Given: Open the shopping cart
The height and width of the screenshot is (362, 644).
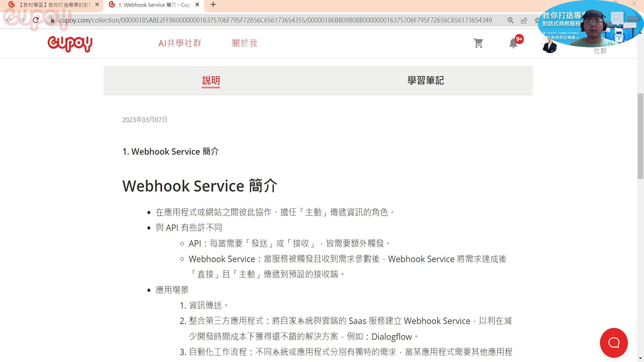Looking at the screenshot, I should (478, 43).
